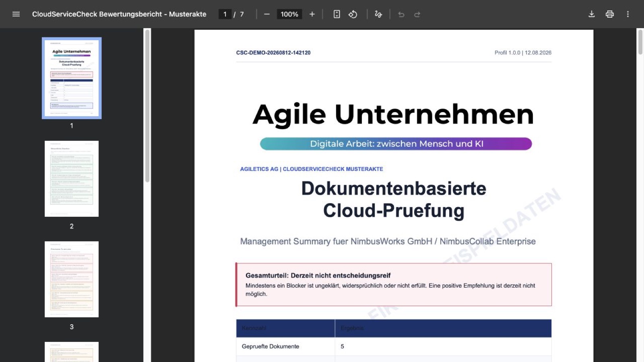Click the total page count 7
Screen dimensions: 644x362
(242, 14)
